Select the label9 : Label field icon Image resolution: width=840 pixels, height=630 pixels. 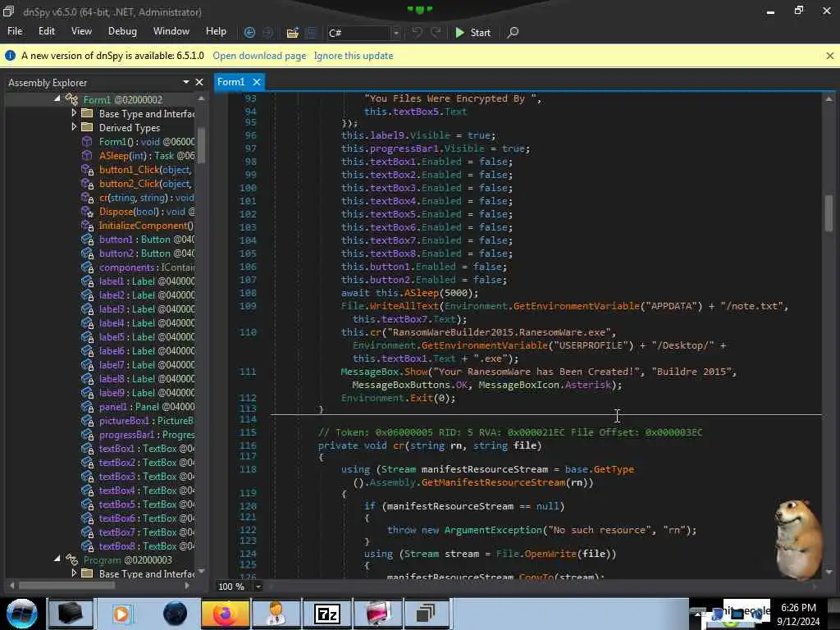tap(87, 393)
